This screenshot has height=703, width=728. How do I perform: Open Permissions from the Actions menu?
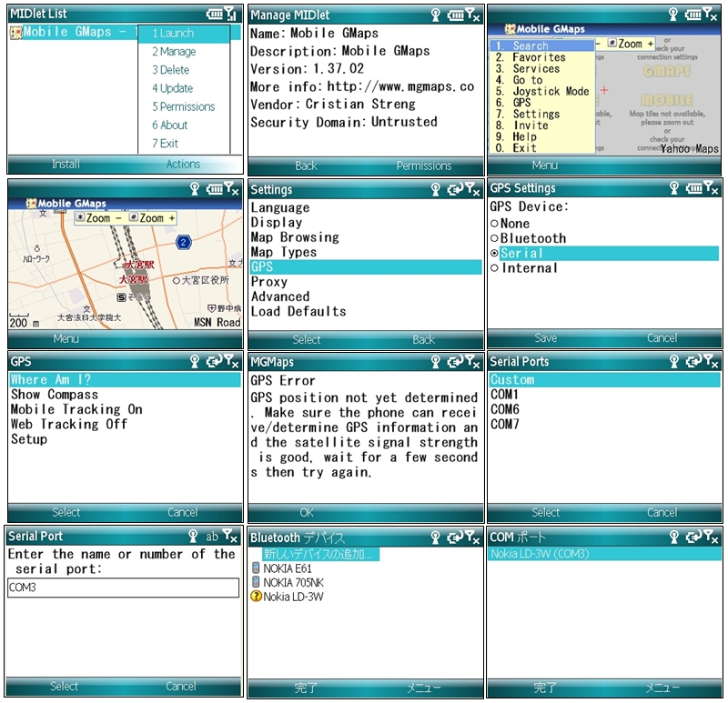tap(184, 106)
